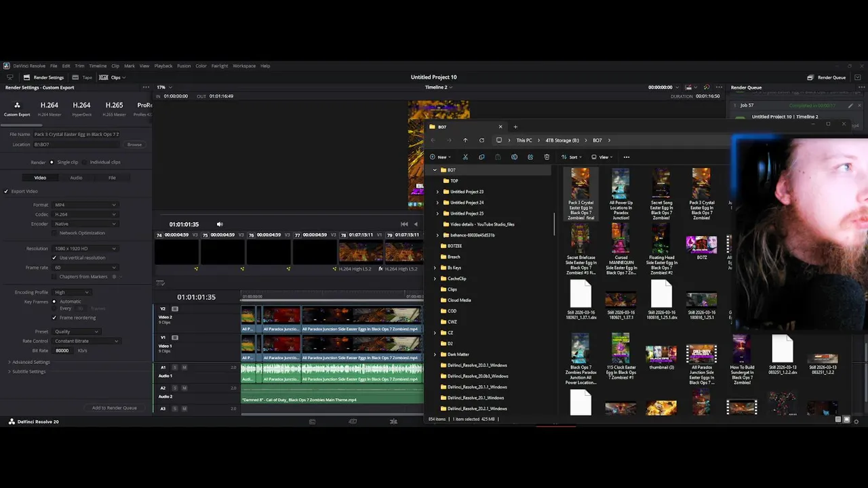Image resolution: width=868 pixels, height=488 pixels.
Task: Click Browse for location
Action: pos(134,144)
